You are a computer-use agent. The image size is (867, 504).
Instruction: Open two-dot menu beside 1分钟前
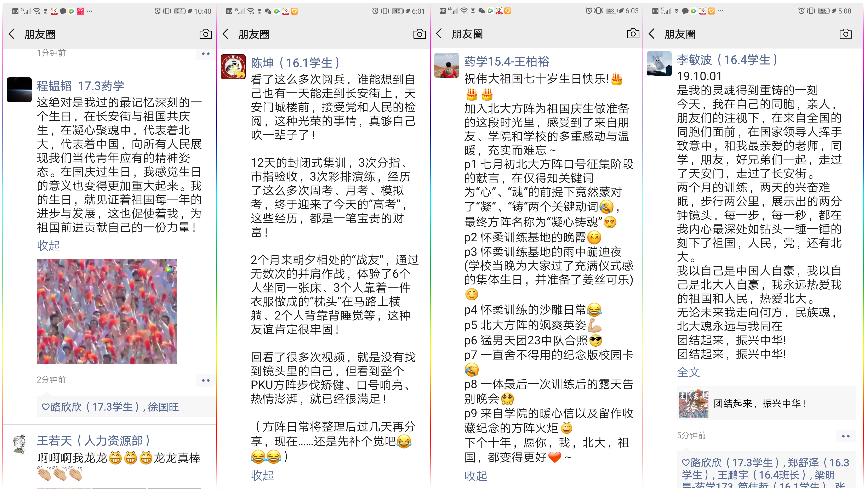(205, 53)
